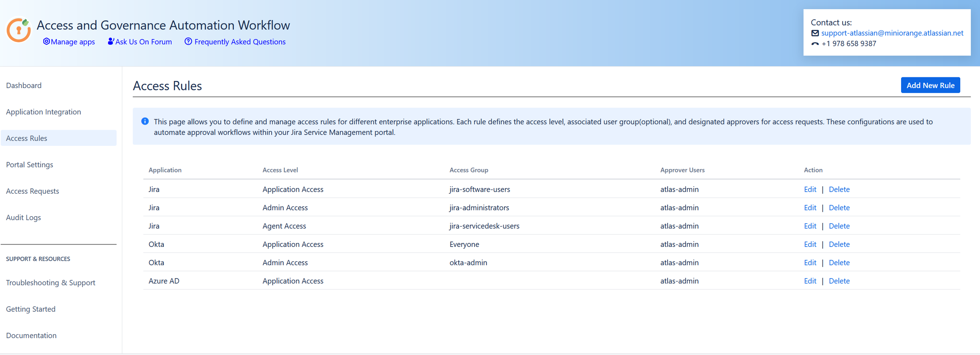The height and width of the screenshot is (355, 980).
Task: Edit the jira-servicedesk-users rule
Action: 810,226
